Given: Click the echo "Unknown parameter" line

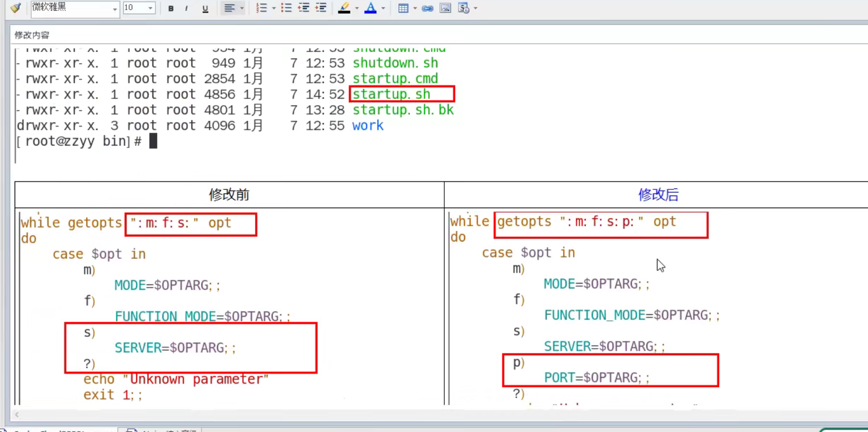Looking at the screenshot, I should (176, 379).
